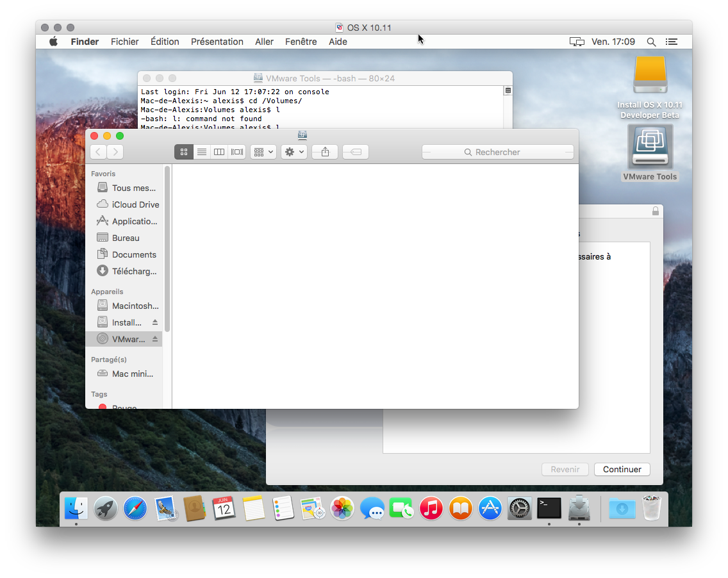Eject the VMware Tools volume
Viewport: 728px width, 578px height.
(155, 339)
